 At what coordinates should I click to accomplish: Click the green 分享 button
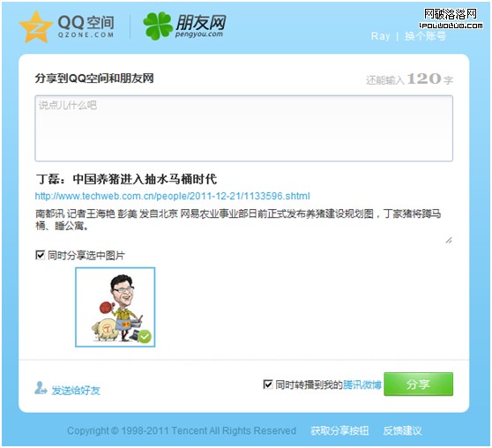(419, 384)
